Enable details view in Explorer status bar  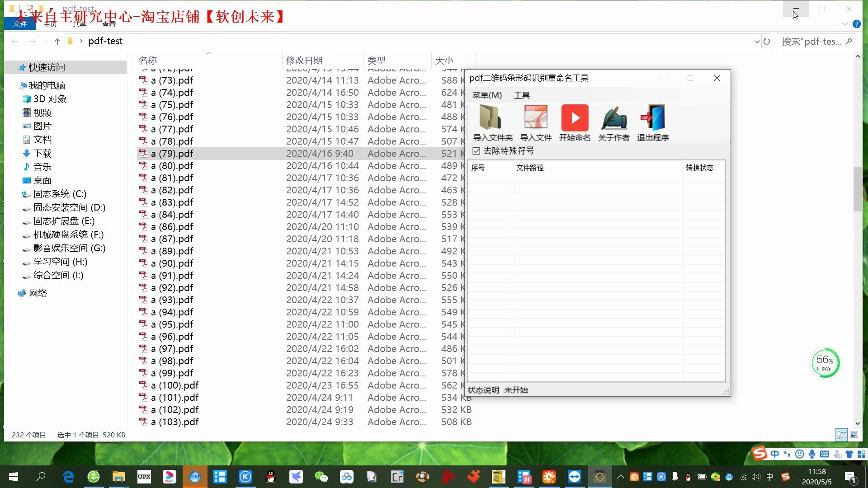[841, 435]
